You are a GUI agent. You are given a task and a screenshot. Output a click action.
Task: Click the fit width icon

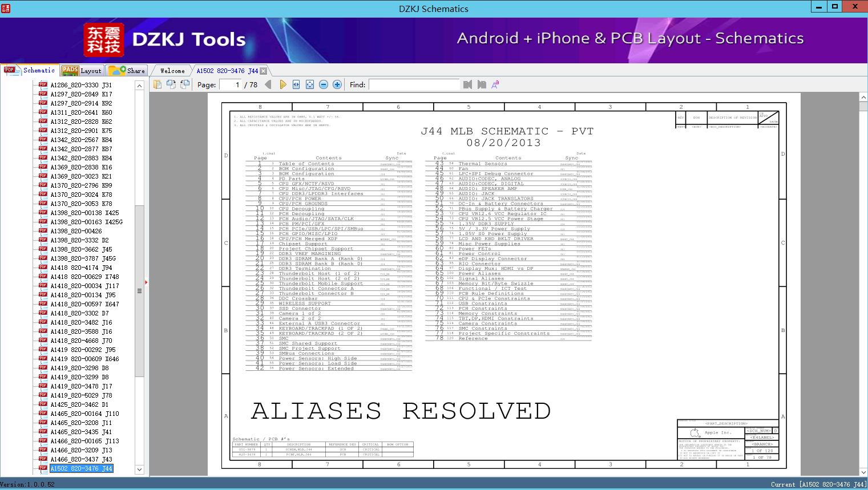pyautogui.click(x=296, y=84)
